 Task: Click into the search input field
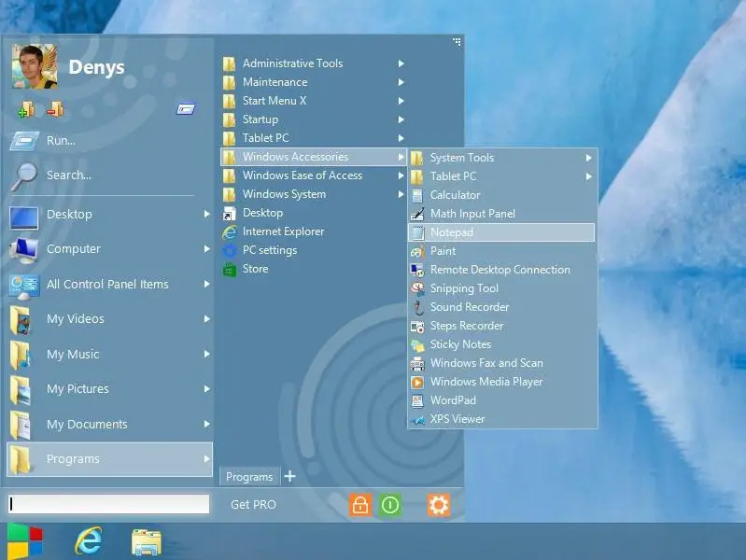(108, 504)
